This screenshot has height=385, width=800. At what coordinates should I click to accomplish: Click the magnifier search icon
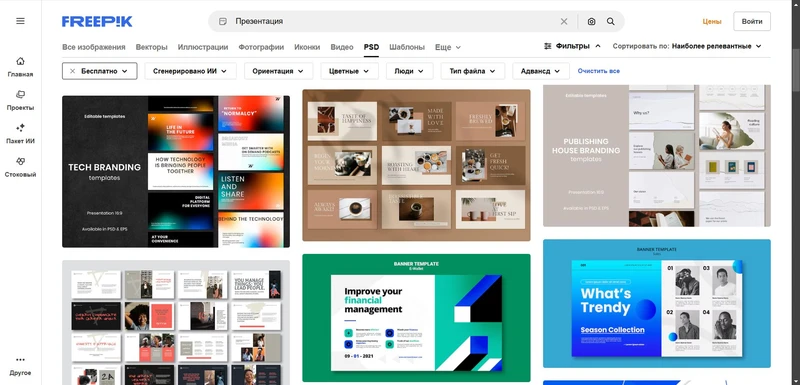[610, 21]
